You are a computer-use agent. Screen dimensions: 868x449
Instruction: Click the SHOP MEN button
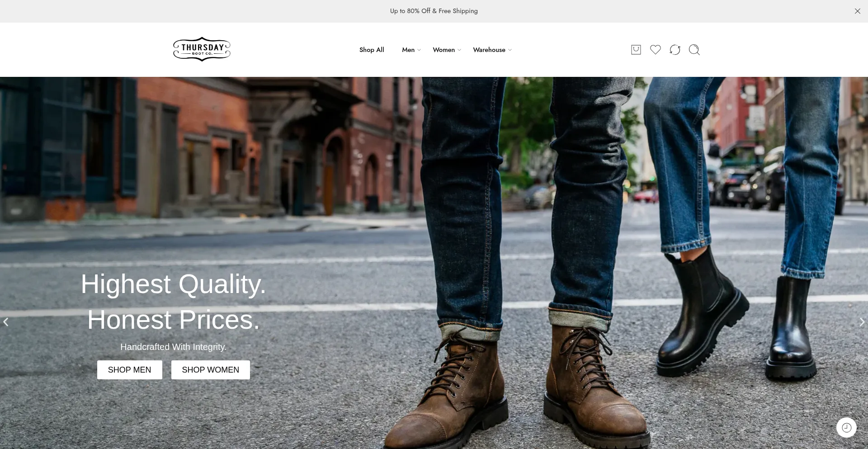pos(130,370)
